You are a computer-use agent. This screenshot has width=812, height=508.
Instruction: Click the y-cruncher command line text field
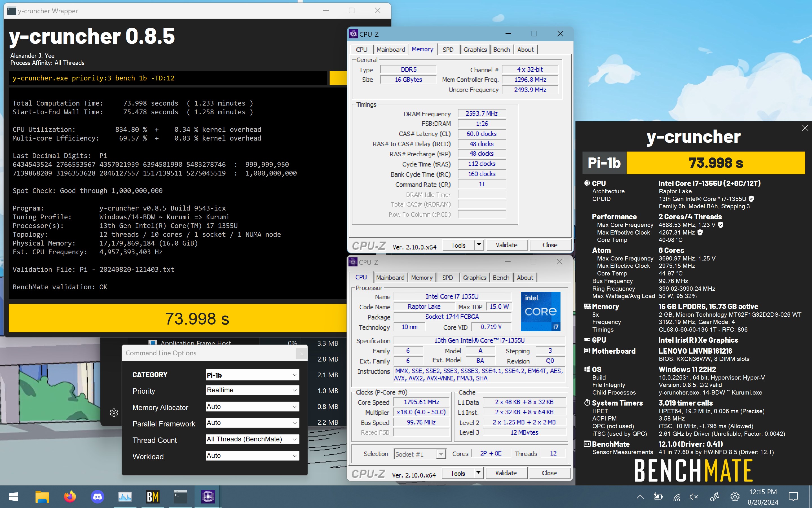coord(168,78)
